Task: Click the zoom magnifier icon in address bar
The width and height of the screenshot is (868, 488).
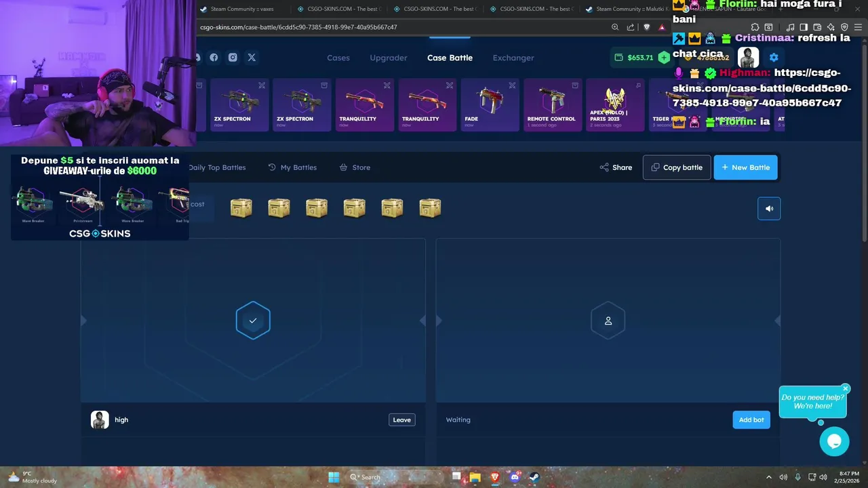Action: click(x=615, y=27)
